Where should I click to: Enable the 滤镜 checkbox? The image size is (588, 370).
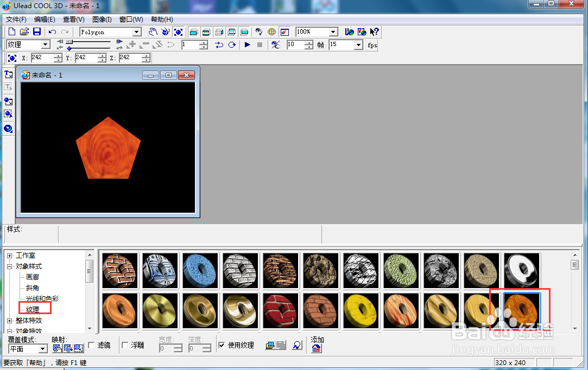(x=91, y=345)
